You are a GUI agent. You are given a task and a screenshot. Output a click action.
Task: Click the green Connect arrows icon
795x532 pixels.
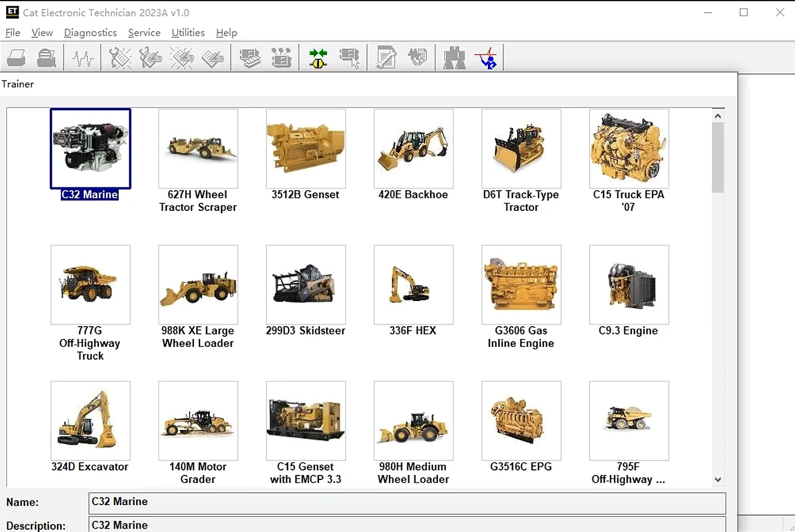(318, 58)
